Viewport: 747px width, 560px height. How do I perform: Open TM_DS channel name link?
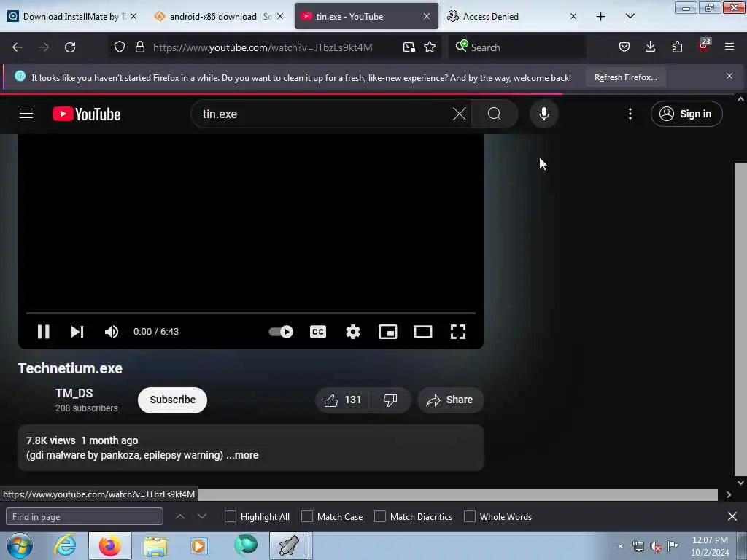[x=74, y=393]
